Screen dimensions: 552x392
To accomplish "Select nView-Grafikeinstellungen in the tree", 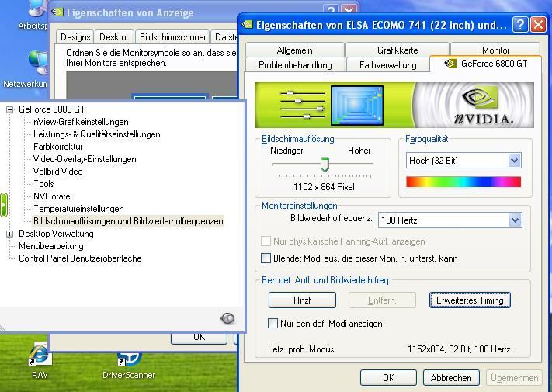I will (x=81, y=122).
